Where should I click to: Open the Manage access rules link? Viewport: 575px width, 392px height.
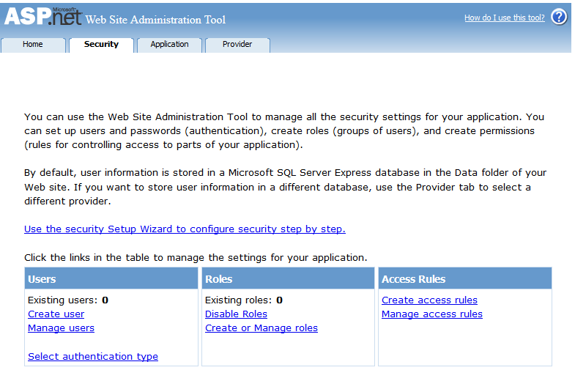coord(432,314)
